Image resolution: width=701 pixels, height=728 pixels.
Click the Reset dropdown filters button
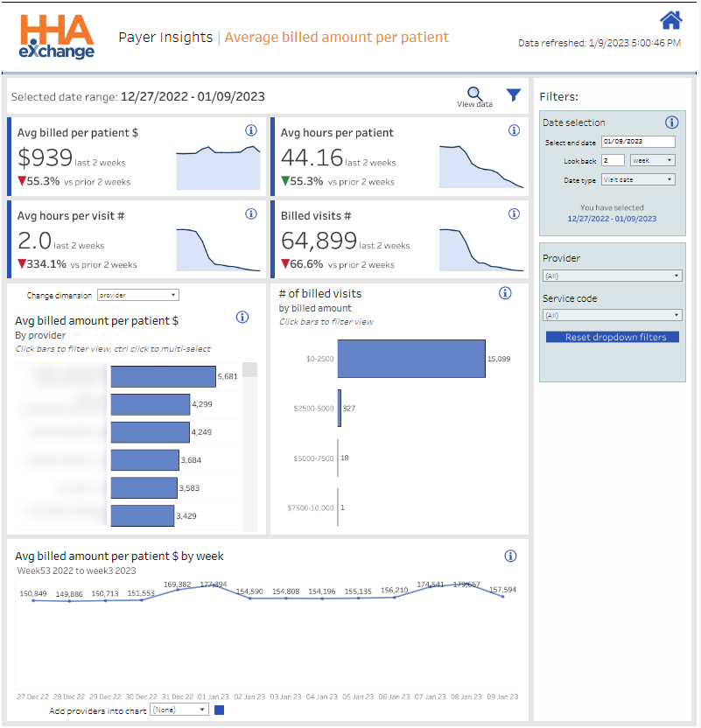(x=611, y=337)
